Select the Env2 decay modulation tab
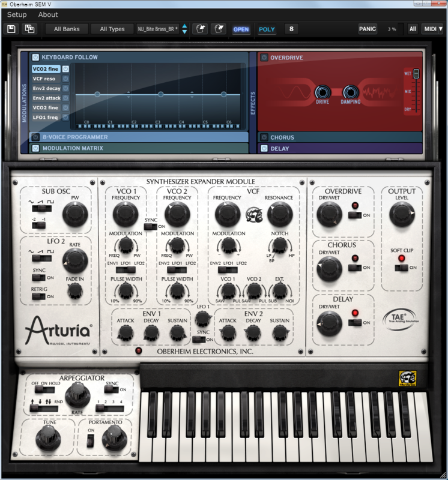448x480 pixels. click(x=47, y=88)
